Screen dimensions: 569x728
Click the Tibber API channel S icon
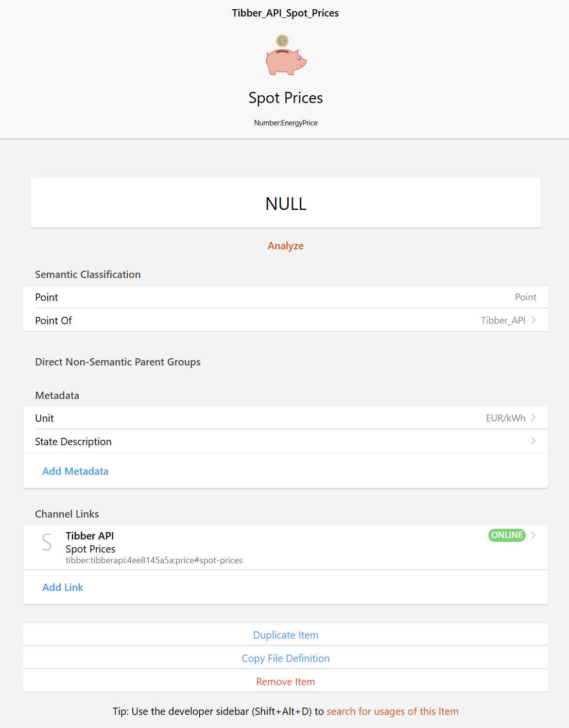point(47,542)
